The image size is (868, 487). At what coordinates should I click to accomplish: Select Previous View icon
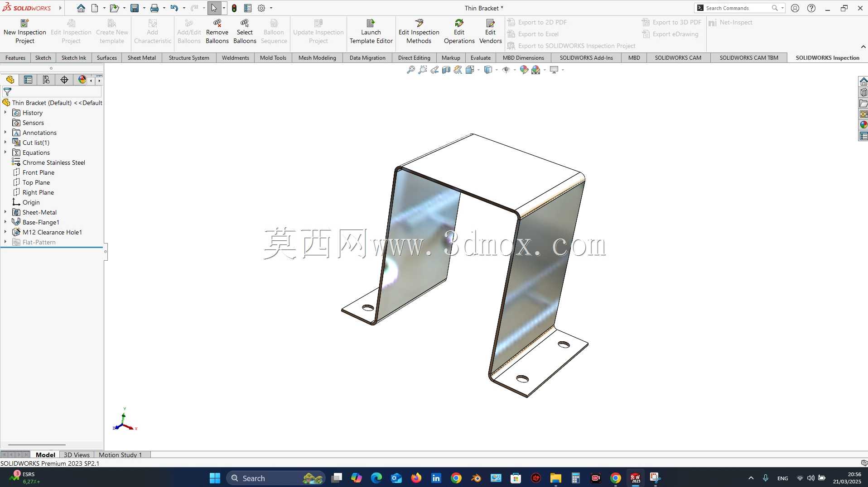[434, 70]
